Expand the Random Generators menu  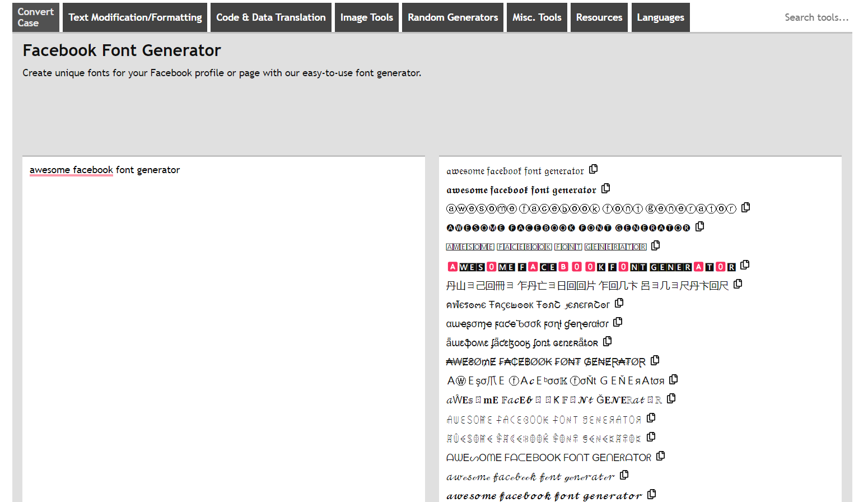(x=452, y=17)
